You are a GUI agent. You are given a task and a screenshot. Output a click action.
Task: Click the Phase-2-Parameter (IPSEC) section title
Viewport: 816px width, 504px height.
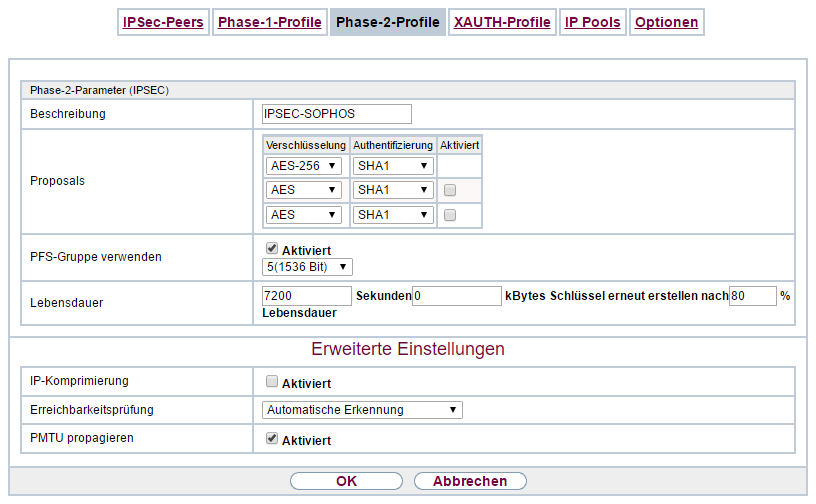[x=99, y=90]
